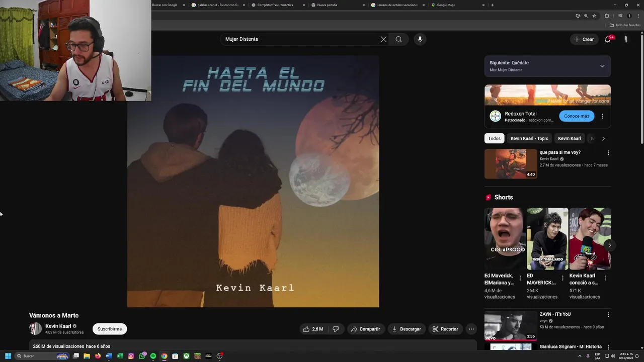Screen dimensions: 644x362
Task: Open options for the ED MAVERICK: short
Action: [562, 278]
